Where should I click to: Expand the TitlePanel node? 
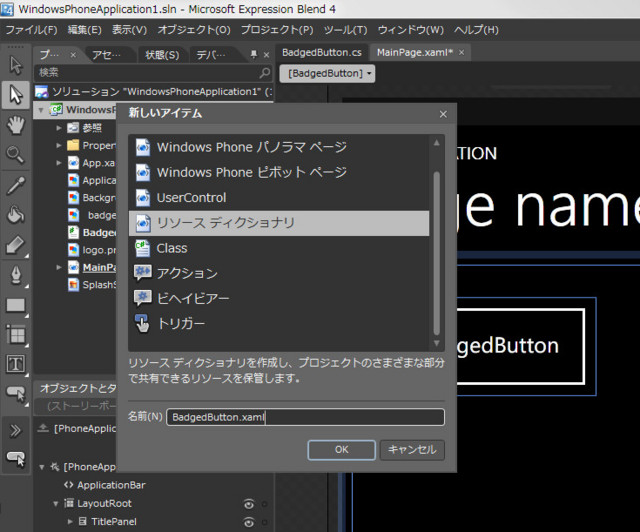coord(70,521)
